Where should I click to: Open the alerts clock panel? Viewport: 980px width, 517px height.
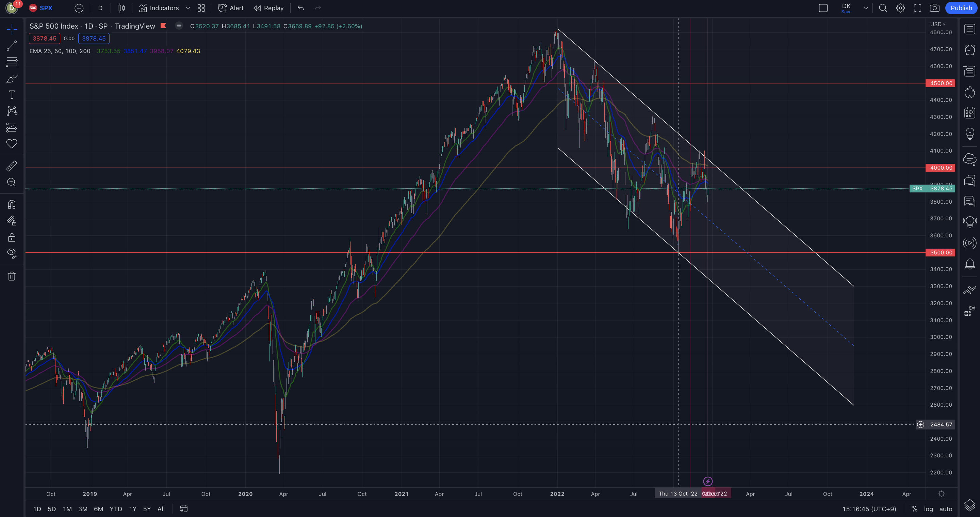coord(970,50)
